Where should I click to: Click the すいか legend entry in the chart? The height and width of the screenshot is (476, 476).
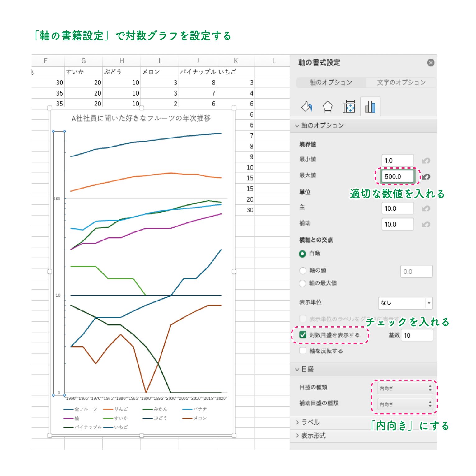tap(116, 418)
